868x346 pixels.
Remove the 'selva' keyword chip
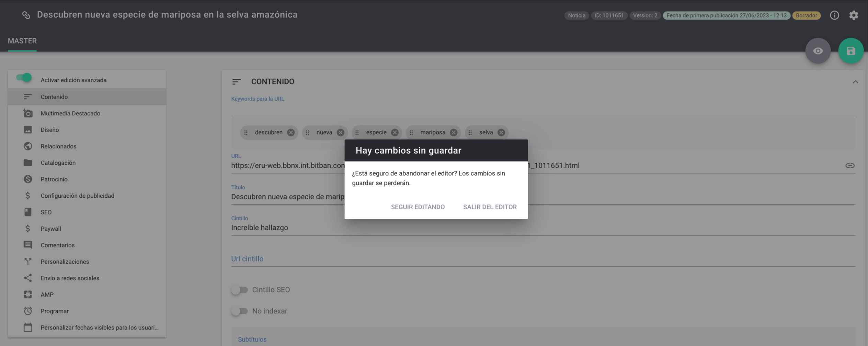coord(501,132)
